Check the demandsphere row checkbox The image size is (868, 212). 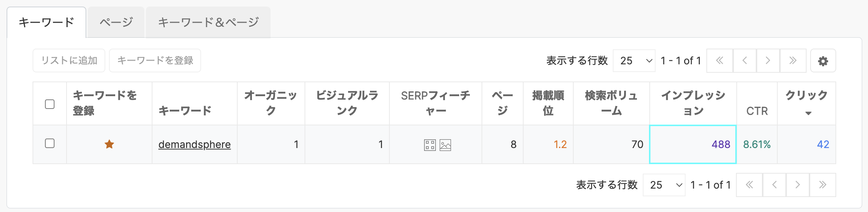50,143
